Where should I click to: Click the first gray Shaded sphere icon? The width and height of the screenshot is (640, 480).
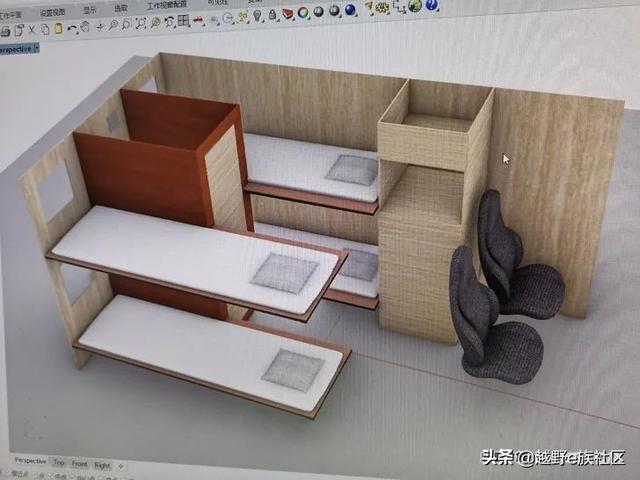pyautogui.click(x=318, y=12)
